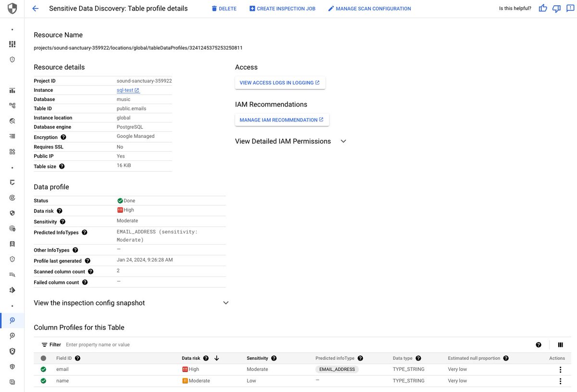This screenshot has height=392, width=577.
Task: Click the Sensitivity column header
Action: point(257,358)
